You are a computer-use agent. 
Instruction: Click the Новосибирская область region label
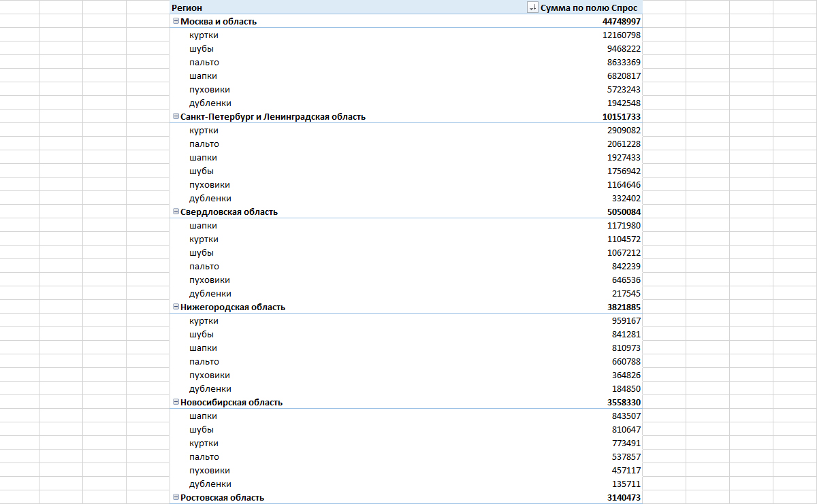click(231, 402)
